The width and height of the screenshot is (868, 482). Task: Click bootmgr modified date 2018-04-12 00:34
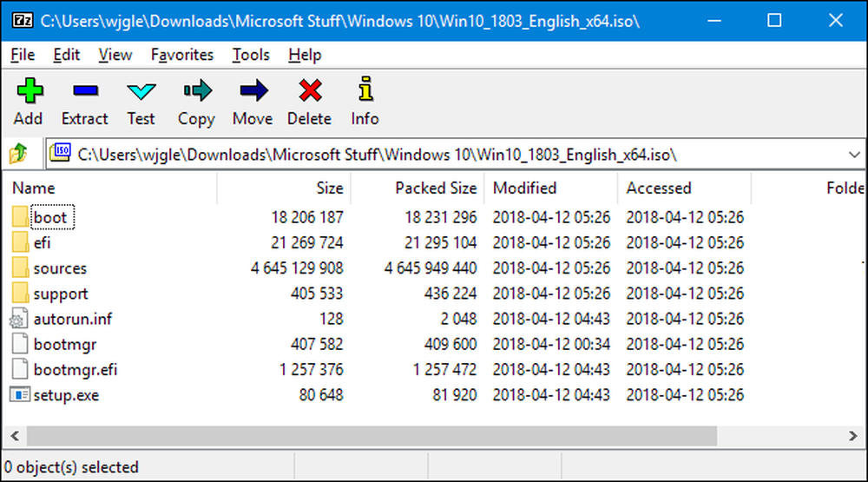551,344
